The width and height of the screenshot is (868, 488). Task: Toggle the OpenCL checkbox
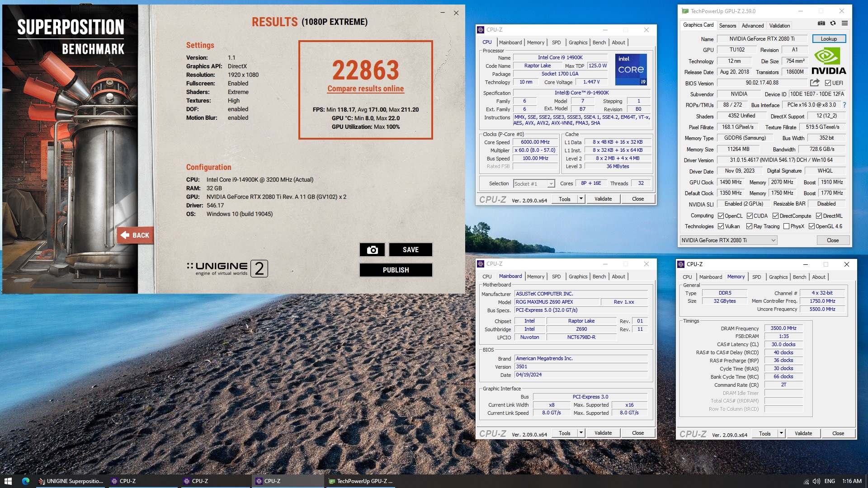[x=721, y=216]
